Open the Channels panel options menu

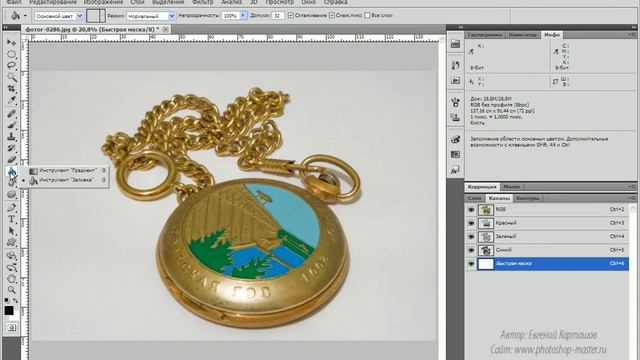631,198
